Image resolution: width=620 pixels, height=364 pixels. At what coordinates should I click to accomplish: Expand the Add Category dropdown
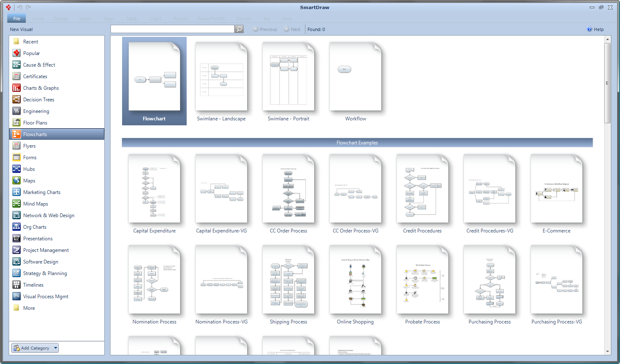click(54, 348)
